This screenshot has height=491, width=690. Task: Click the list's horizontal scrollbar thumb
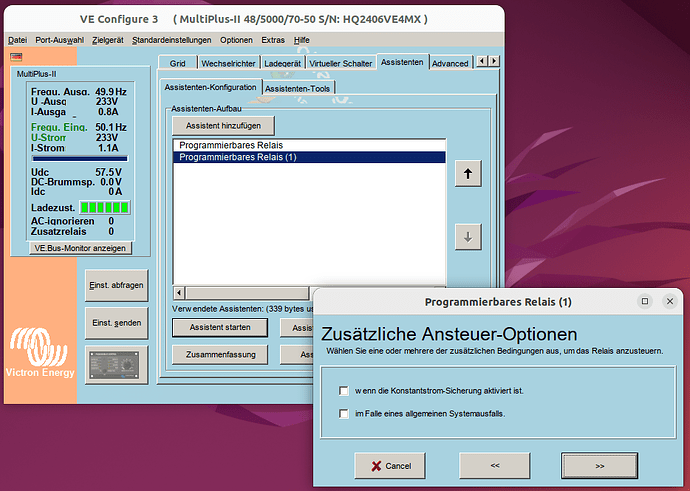click(247, 293)
